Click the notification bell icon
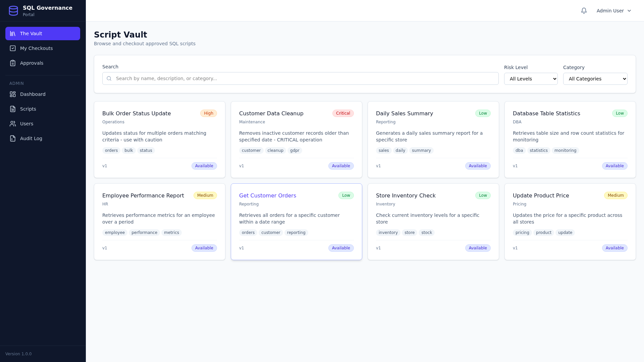Viewport: 644px width, 362px height. [x=584, y=10]
